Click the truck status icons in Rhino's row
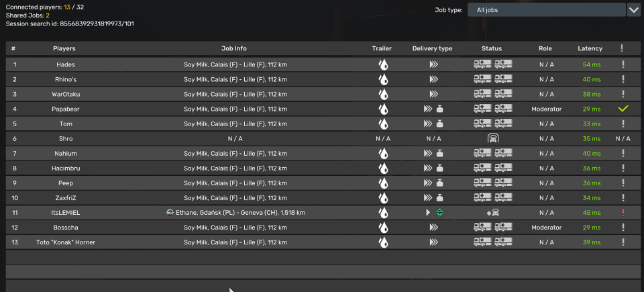The image size is (644, 292). click(492, 79)
